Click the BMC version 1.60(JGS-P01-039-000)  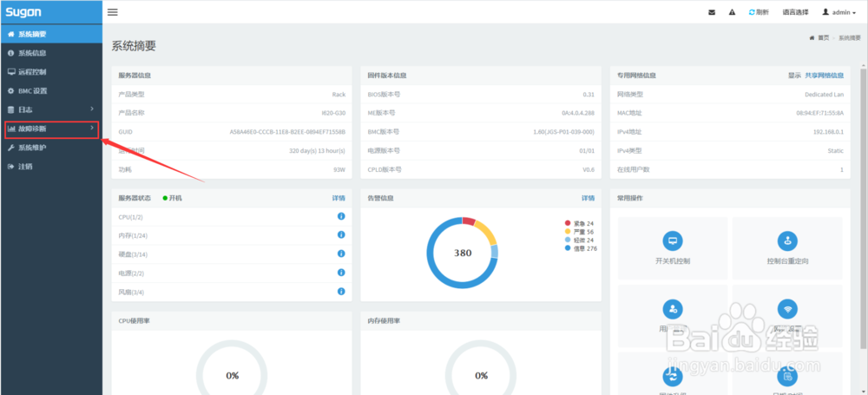tap(563, 132)
